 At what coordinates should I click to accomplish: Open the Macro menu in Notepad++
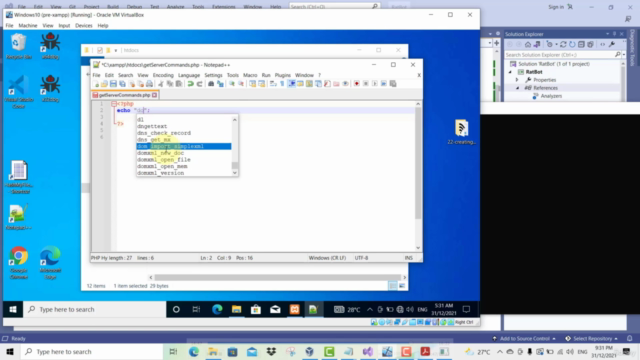pos(250,75)
